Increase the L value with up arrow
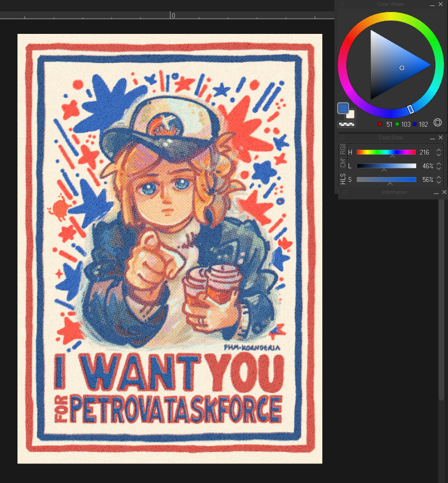Screen dimensions: 448x483 (439, 164)
